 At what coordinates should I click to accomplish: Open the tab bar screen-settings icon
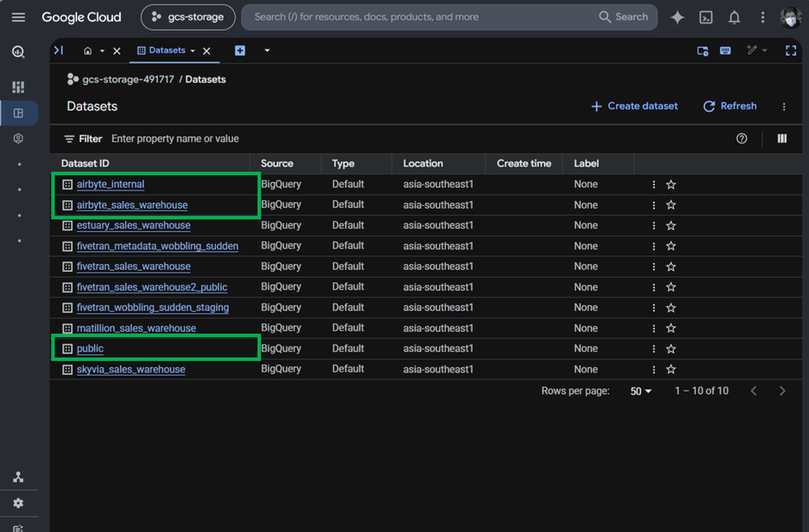[702, 51]
